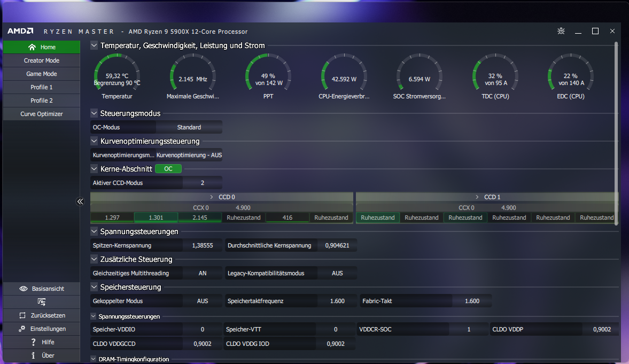The image size is (629, 364).
Task: Collapse the DRAM-Timingkonfiguration section
Action: [93, 359]
